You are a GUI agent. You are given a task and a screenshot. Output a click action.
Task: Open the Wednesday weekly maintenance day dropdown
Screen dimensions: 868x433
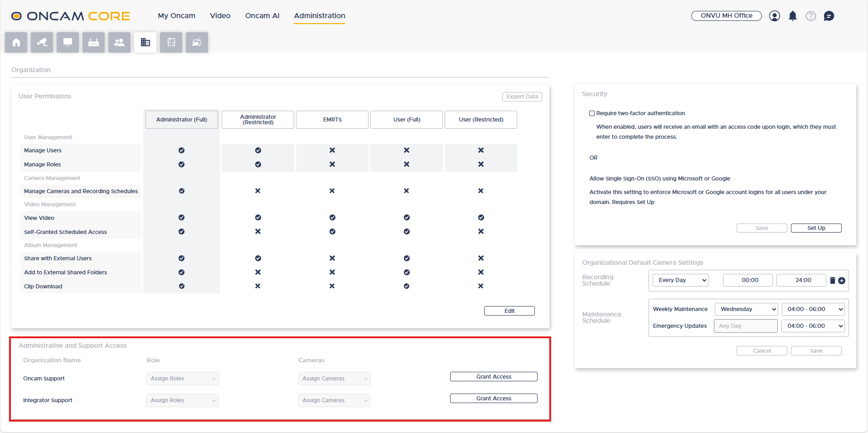[x=746, y=309]
